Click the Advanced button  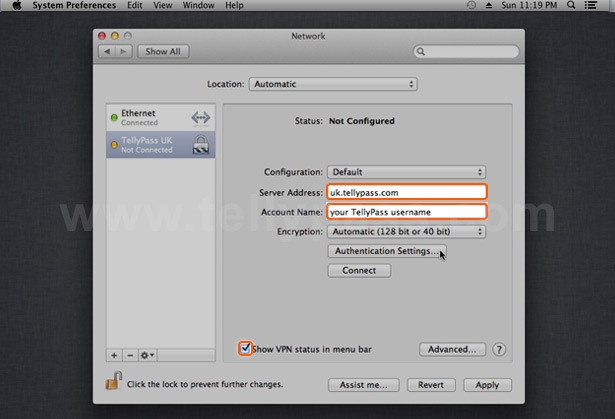tap(452, 350)
